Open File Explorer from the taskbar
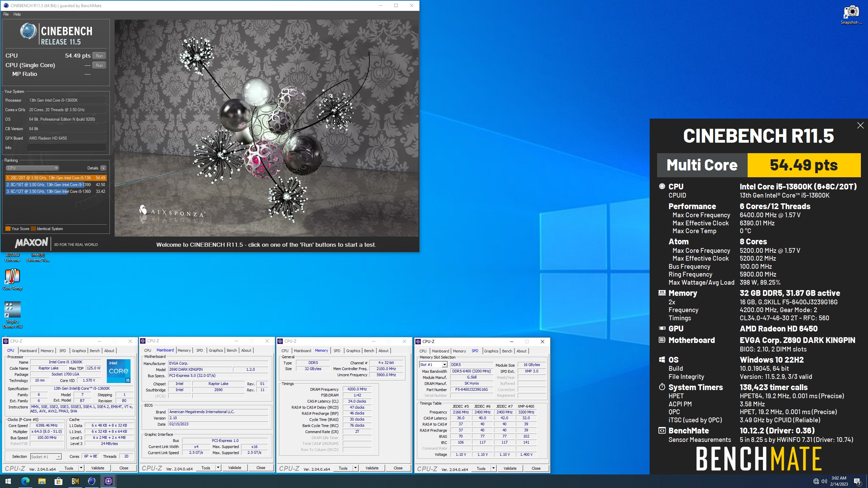Screen dimensions: 868x488 (x=42, y=481)
